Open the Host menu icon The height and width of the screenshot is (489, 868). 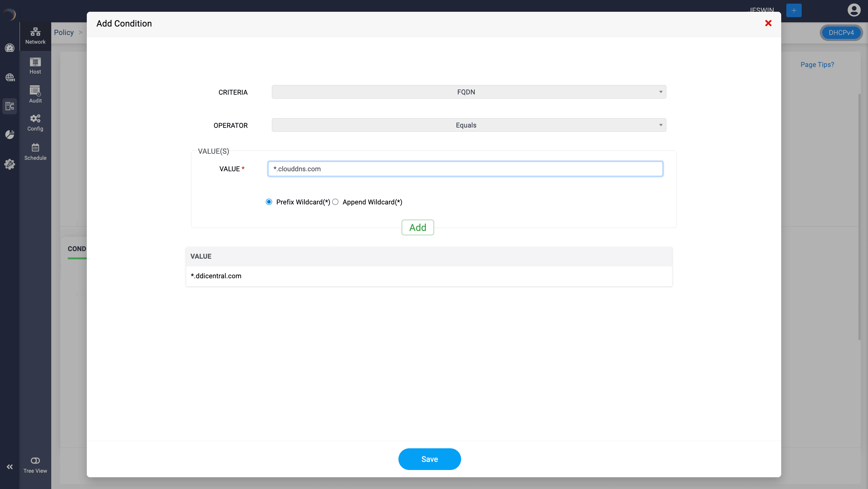(x=35, y=65)
